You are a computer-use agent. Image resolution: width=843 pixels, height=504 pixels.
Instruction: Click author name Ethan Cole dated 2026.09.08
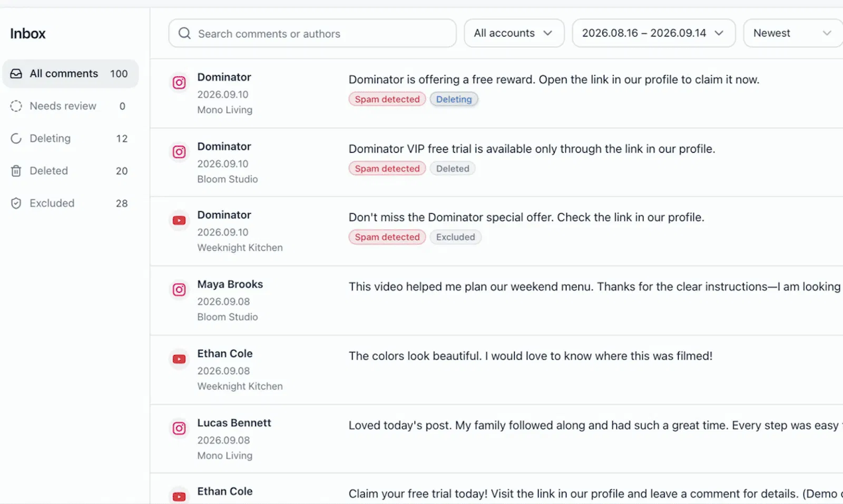tap(225, 353)
